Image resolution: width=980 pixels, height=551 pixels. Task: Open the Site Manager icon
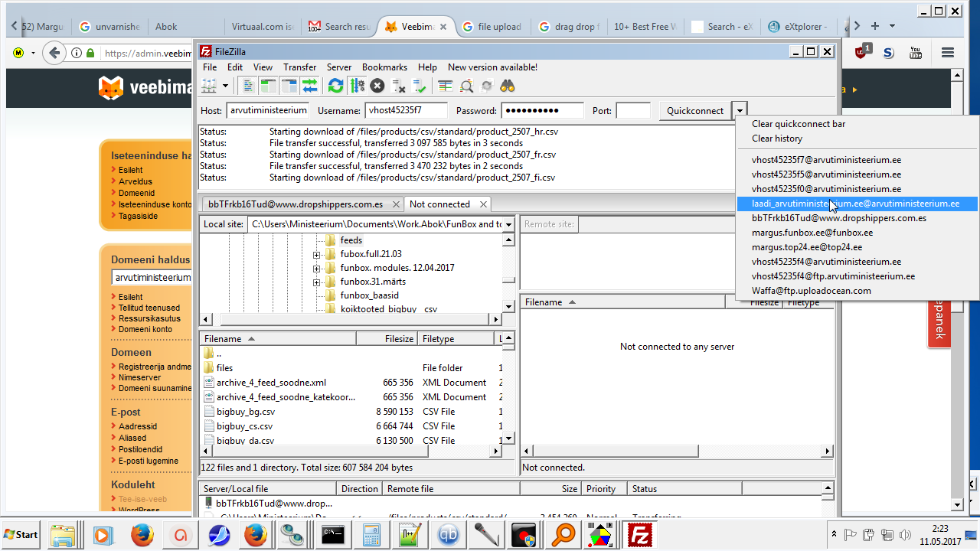click(209, 86)
